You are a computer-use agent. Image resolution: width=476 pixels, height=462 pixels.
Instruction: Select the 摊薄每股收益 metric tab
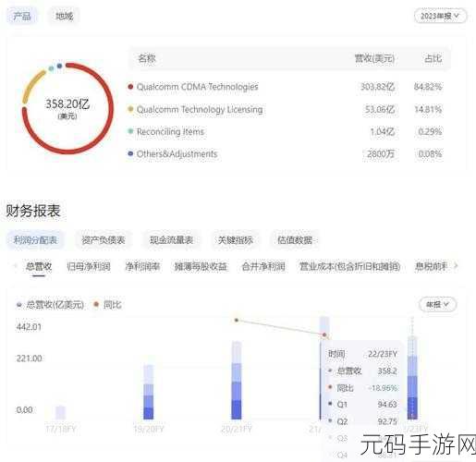point(201,266)
